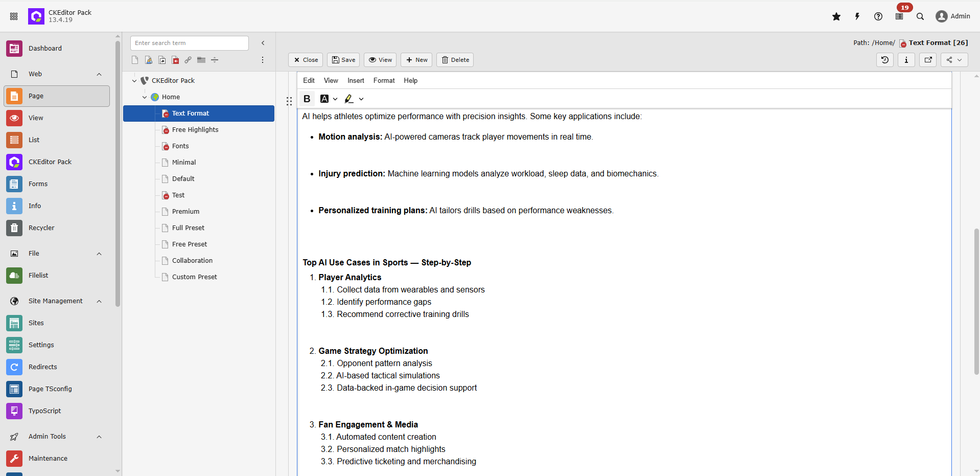Click the record history icon button

coord(885,60)
